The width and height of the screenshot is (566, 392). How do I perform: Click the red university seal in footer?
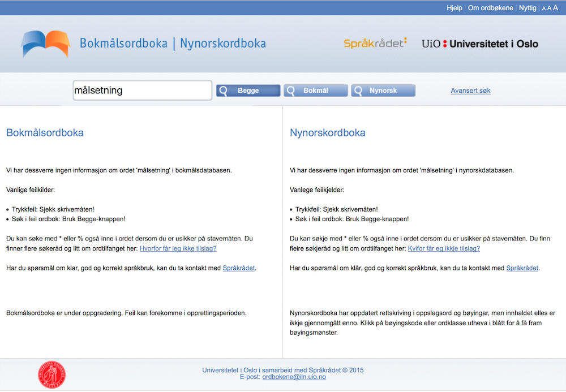tap(52, 375)
